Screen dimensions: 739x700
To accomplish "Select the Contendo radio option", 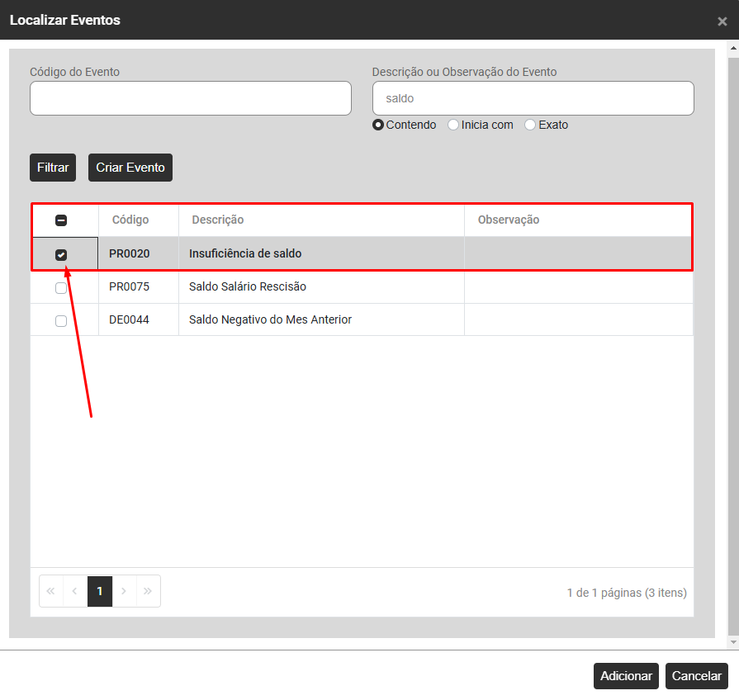I will click(378, 125).
